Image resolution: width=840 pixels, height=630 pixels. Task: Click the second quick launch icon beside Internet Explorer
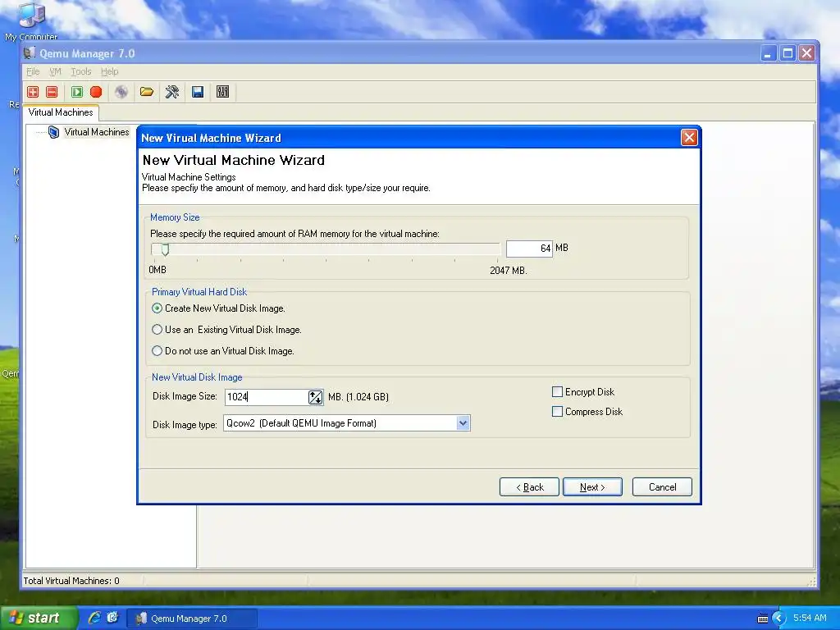(x=112, y=618)
